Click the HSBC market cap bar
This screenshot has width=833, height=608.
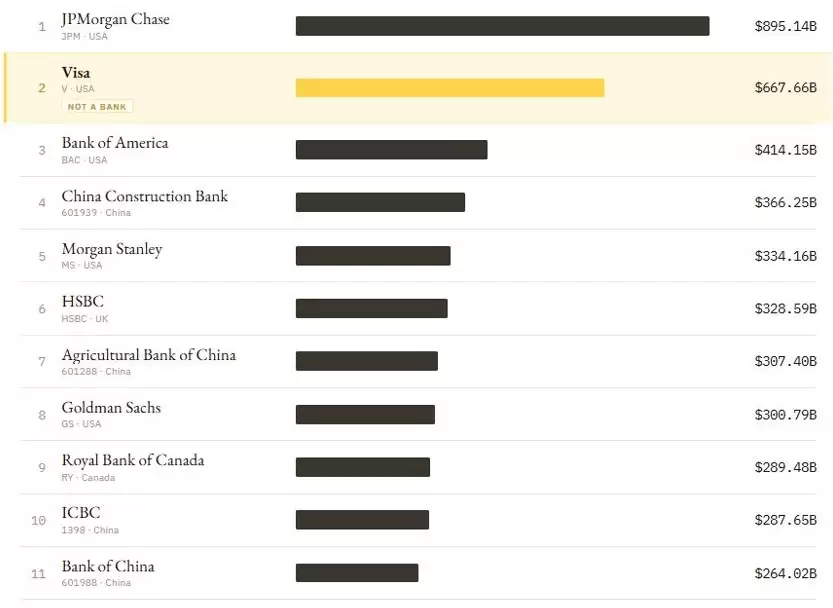(372, 308)
